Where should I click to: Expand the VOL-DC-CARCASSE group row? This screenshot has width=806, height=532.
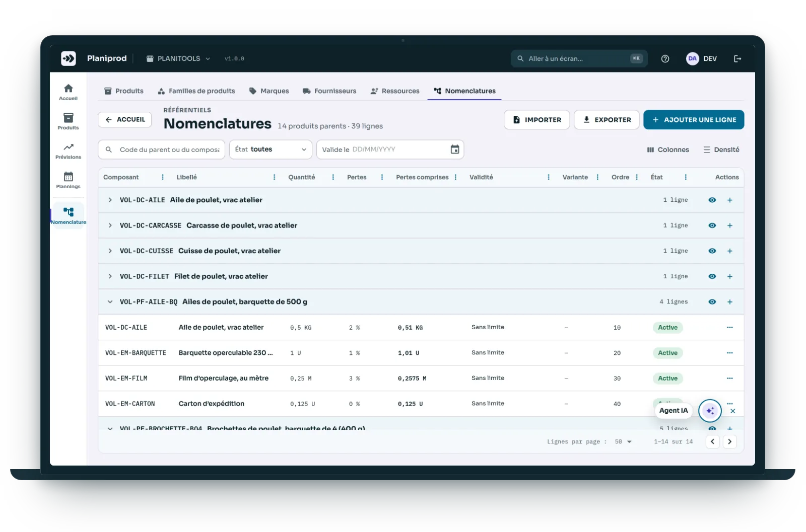[x=110, y=225]
